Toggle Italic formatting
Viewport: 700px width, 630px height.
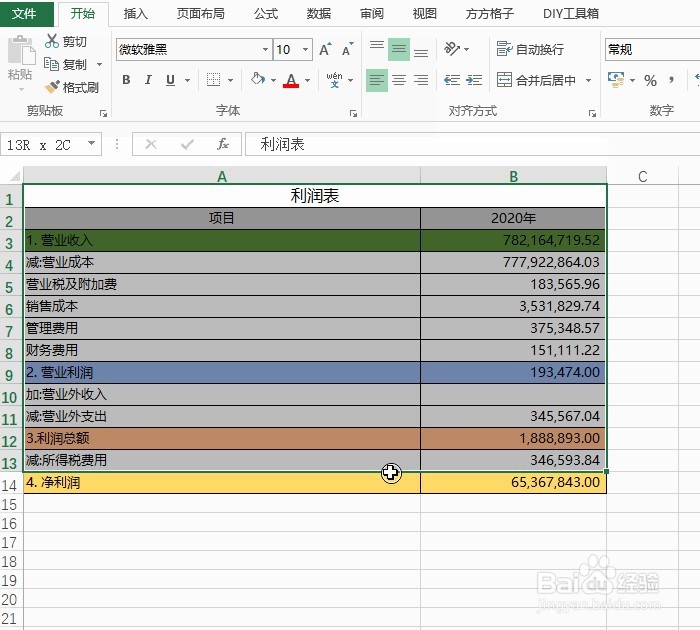(148, 80)
